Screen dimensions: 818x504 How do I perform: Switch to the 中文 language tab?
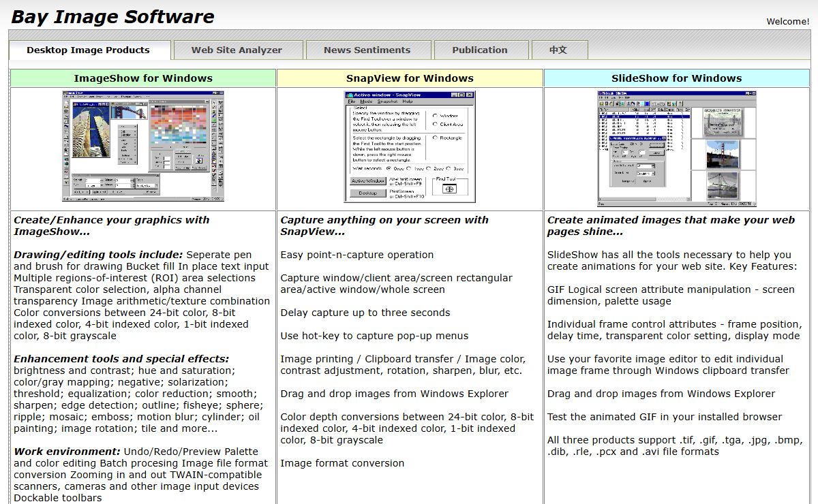coord(558,50)
